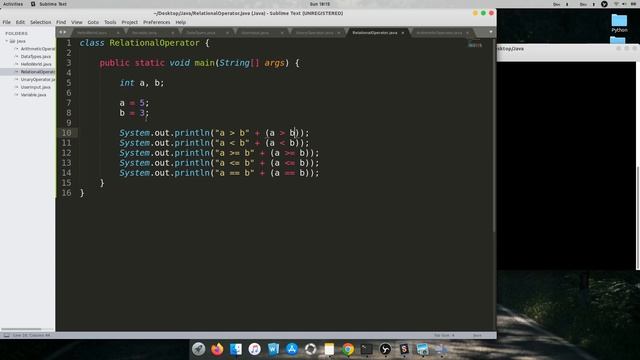Open the music player dock icon
Viewport: 640px width, 360px height.
pyautogui.click(x=254, y=349)
